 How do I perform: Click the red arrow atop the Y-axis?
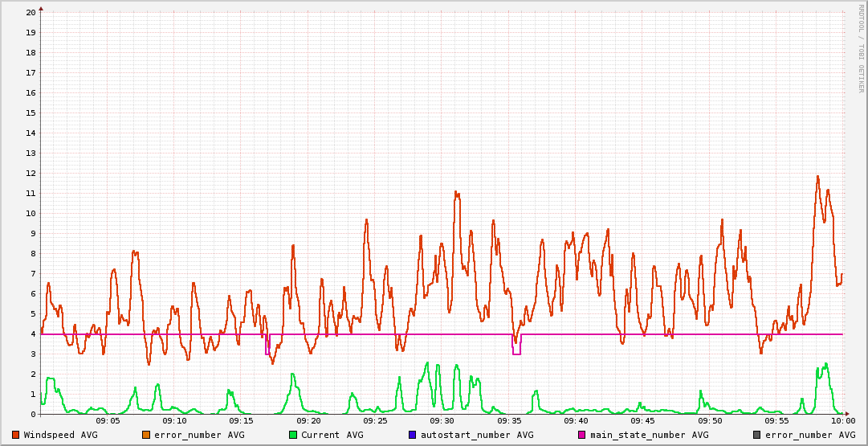[x=41, y=8]
